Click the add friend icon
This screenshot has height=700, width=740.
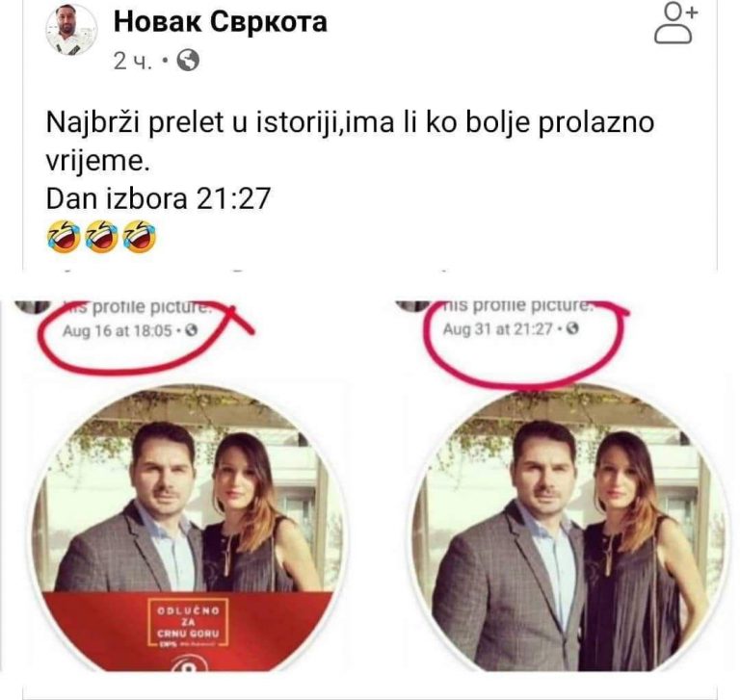click(x=675, y=23)
